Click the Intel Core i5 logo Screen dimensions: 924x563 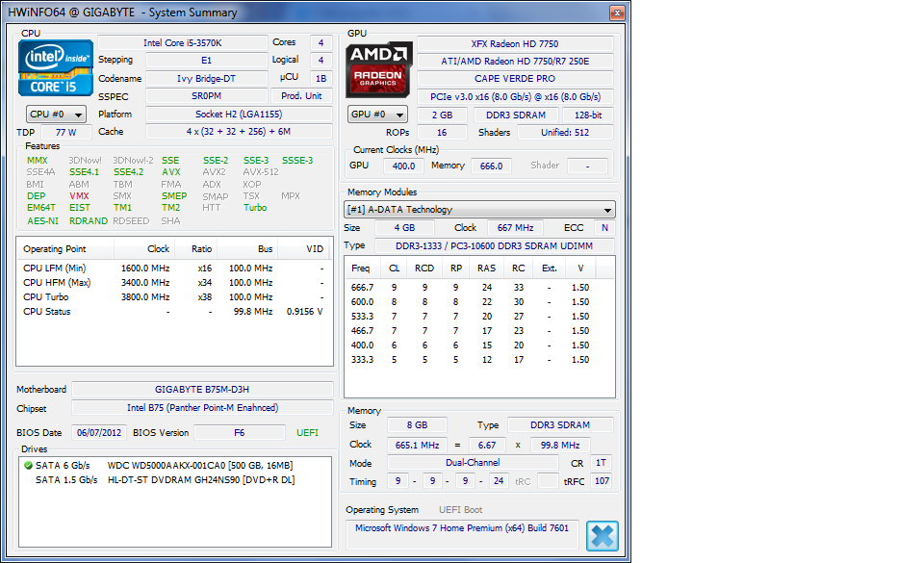(56, 67)
